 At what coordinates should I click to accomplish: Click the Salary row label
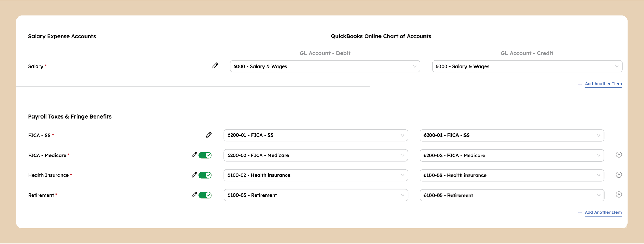[36, 66]
